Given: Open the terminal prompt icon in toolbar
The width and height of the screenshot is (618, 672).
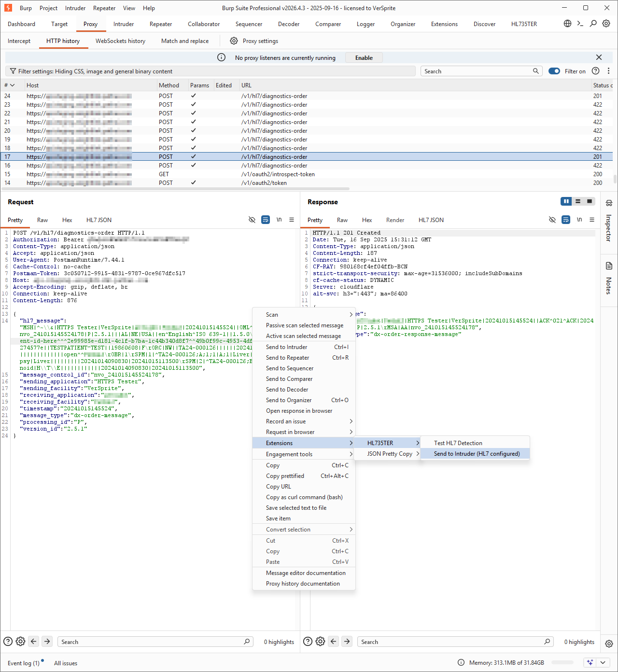Looking at the screenshot, I should [580, 23].
